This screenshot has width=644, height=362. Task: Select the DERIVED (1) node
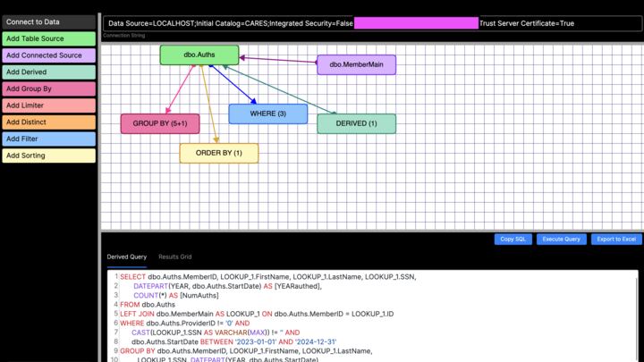[x=357, y=123]
